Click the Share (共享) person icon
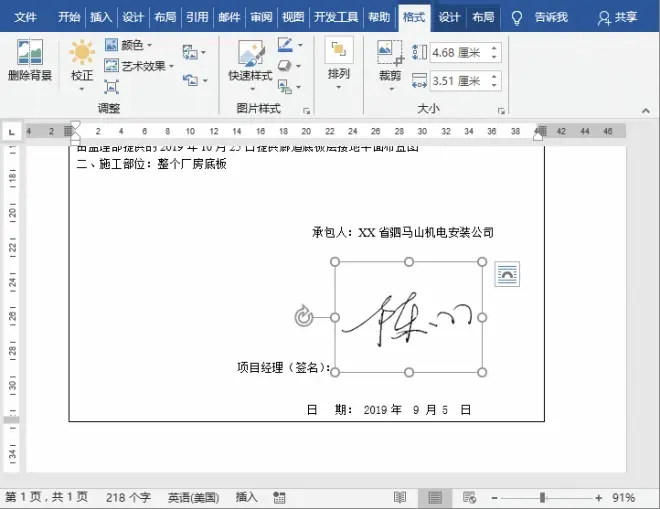The width and height of the screenshot is (660, 509). point(604,18)
